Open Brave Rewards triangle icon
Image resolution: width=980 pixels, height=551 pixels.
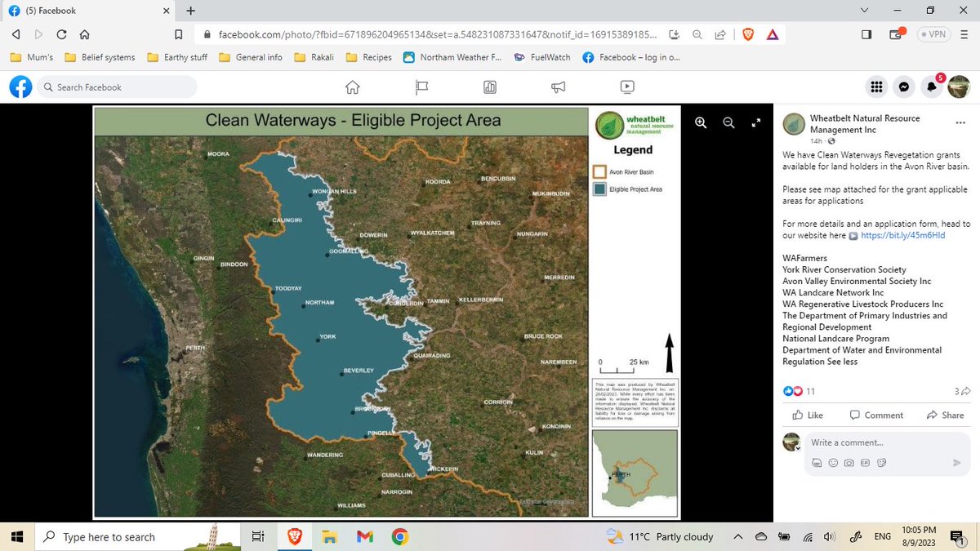click(772, 35)
